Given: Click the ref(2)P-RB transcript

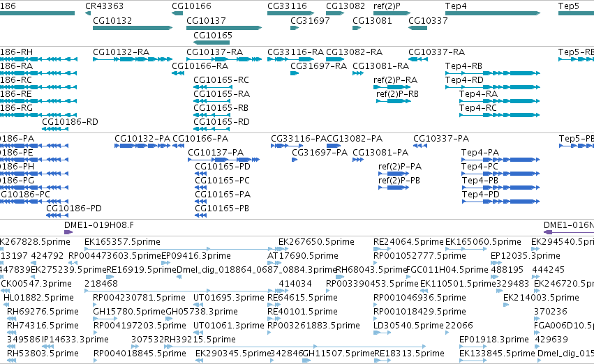Looking at the screenshot, I should click(394, 101).
